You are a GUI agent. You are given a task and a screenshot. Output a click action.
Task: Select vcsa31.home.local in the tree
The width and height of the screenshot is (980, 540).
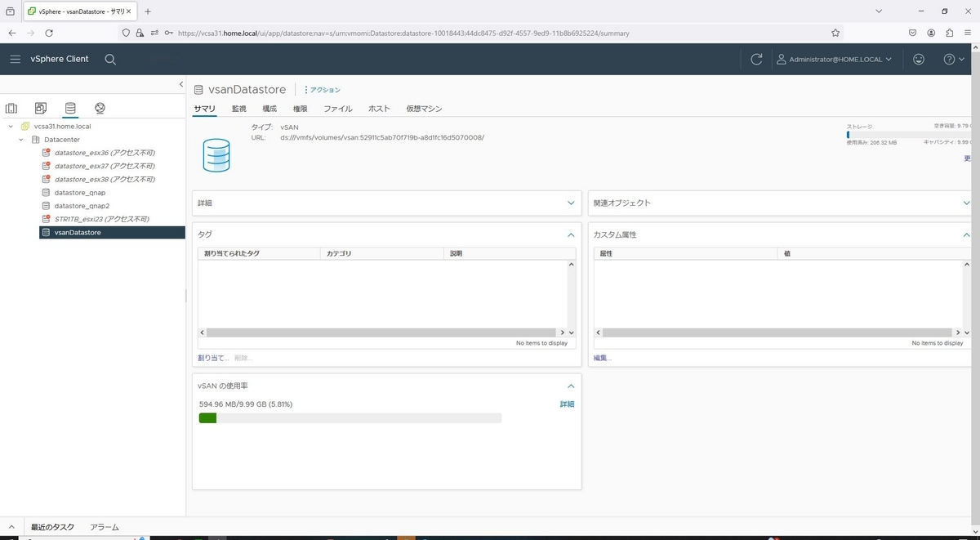pos(62,127)
